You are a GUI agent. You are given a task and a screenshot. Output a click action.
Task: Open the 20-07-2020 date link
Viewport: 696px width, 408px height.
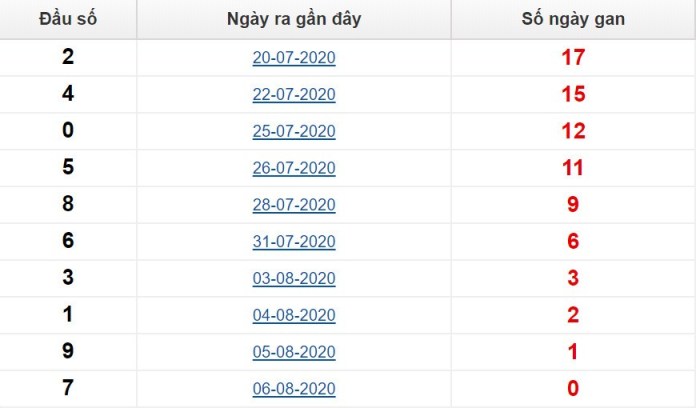[294, 57]
